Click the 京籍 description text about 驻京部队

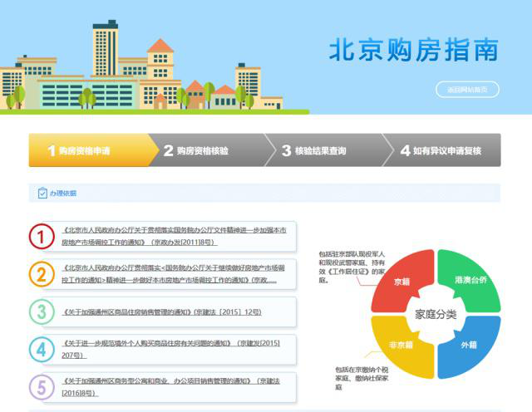352,267
